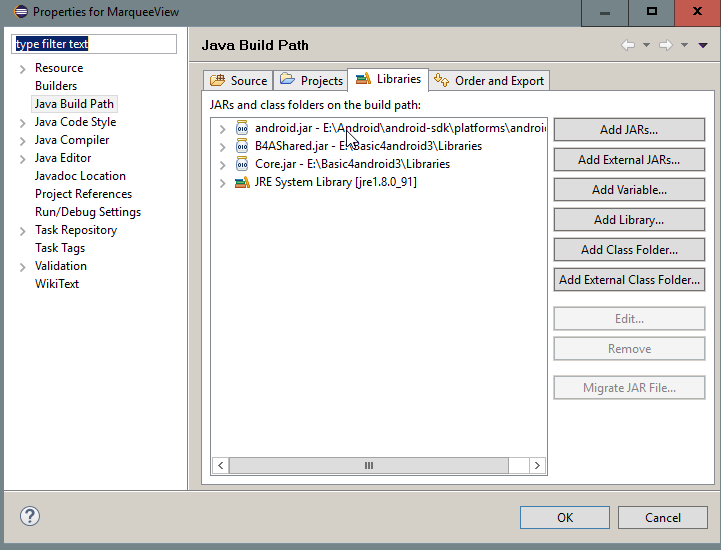Confirm with the OK button
Screen dimensions: 721x550
(565, 517)
